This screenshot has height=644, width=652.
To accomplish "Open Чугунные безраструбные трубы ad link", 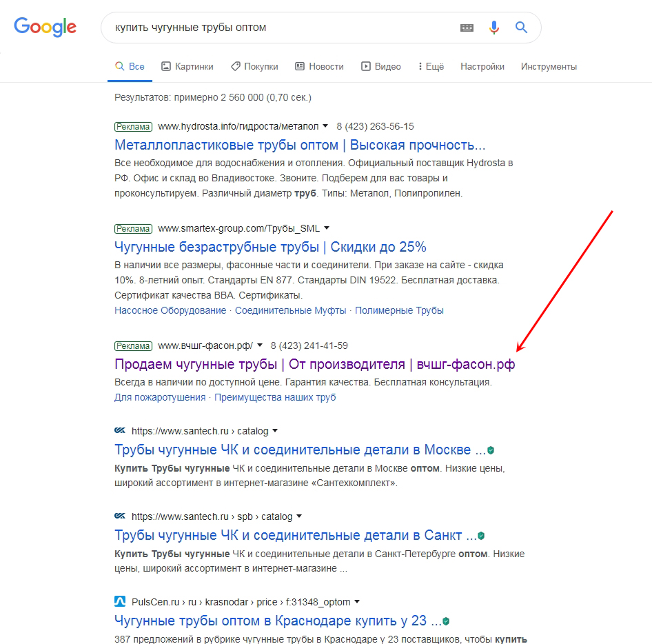I will (270, 247).
